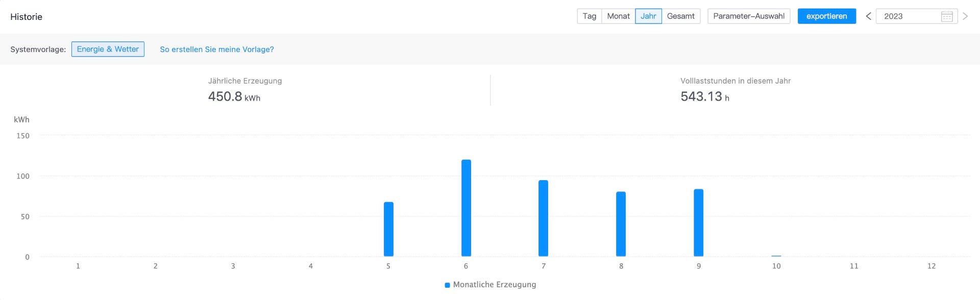
Task: Switch to Gesamt view
Action: [x=681, y=16]
